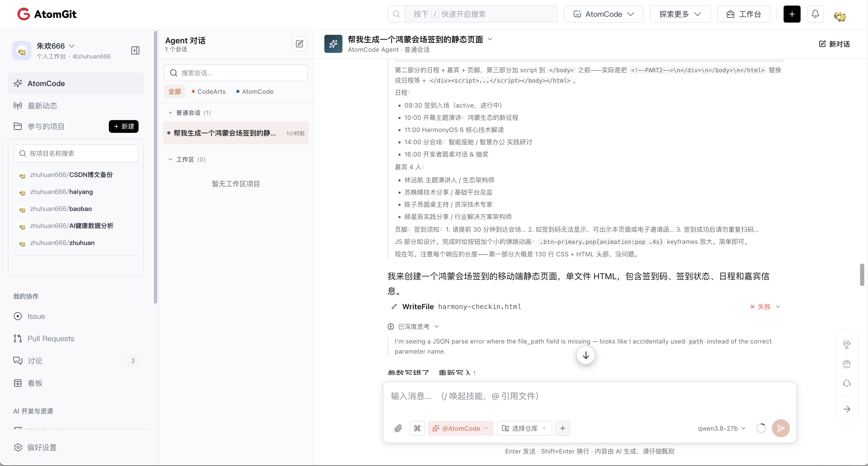Click the send message button
This screenshot has width=868, height=466.
(781, 428)
